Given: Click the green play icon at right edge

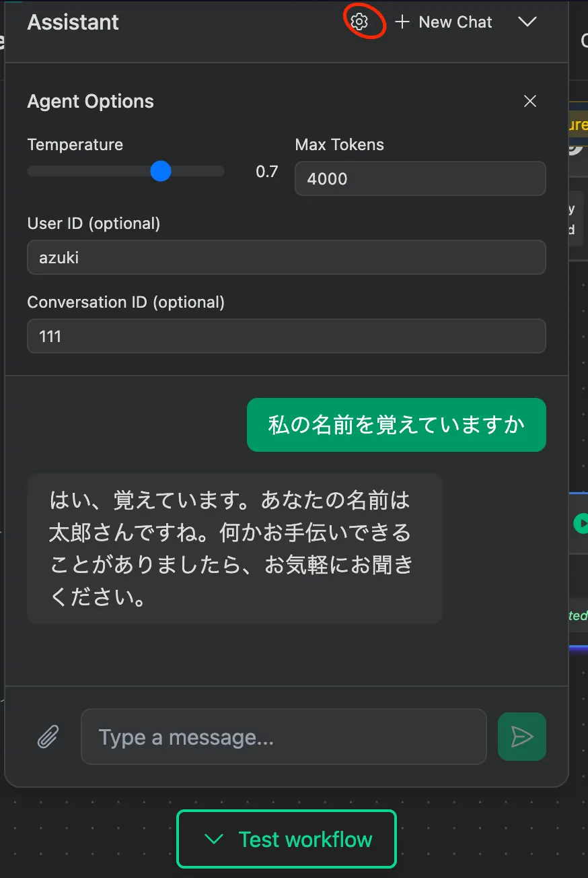Looking at the screenshot, I should pos(581,523).
